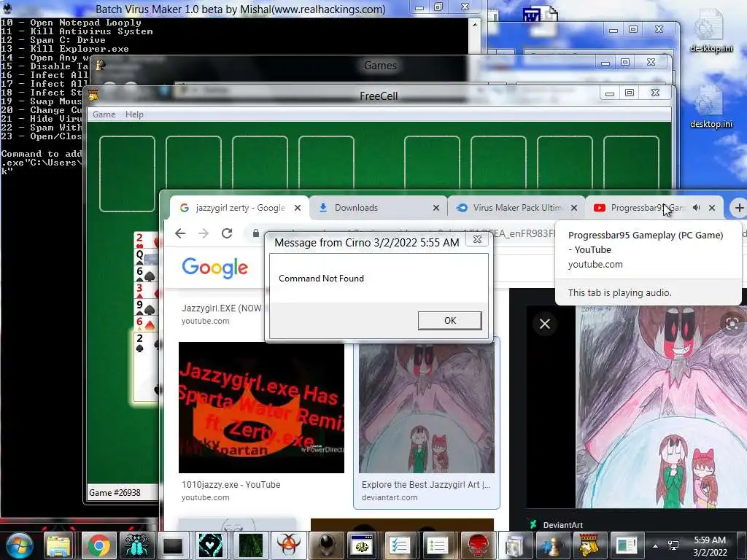
Task: Reload the Chrome page
Action: pos(227,233)
